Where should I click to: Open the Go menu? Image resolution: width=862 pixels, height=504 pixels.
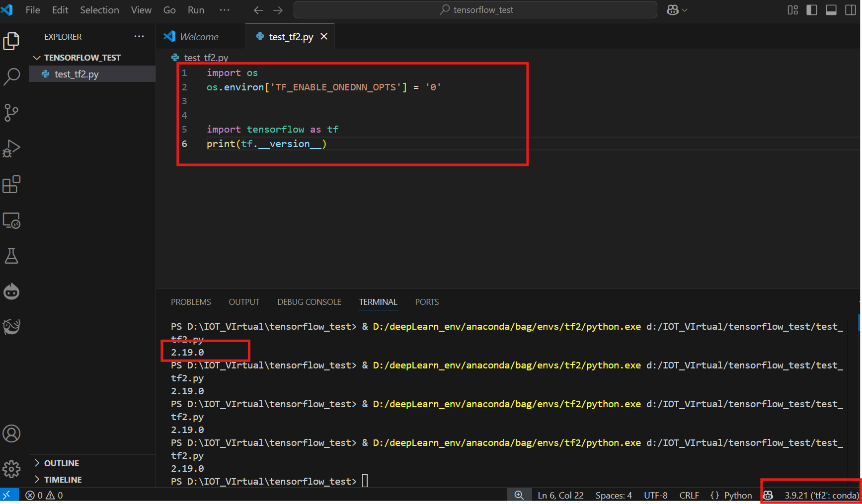[x=169, y=10]
